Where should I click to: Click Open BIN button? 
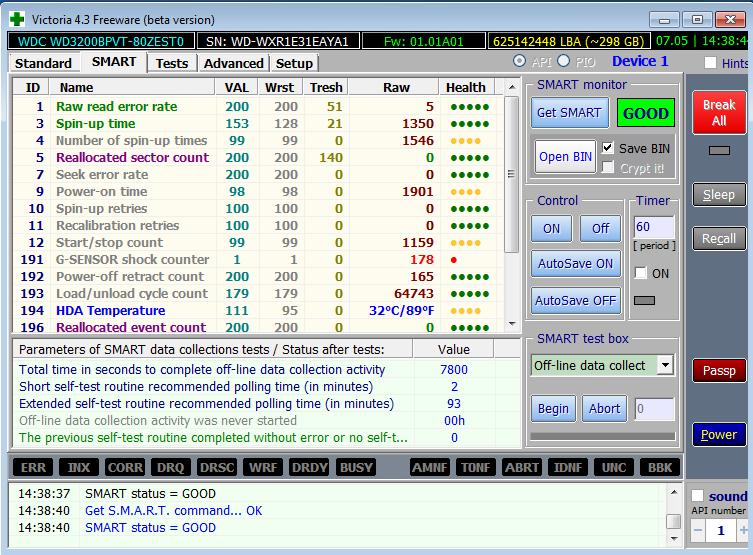click(565, 157)
